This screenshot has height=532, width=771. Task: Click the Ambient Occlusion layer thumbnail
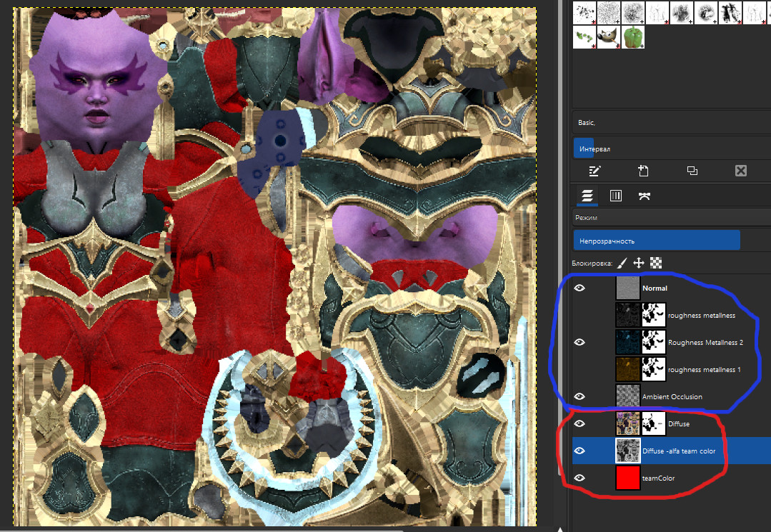tap(628, 396)
